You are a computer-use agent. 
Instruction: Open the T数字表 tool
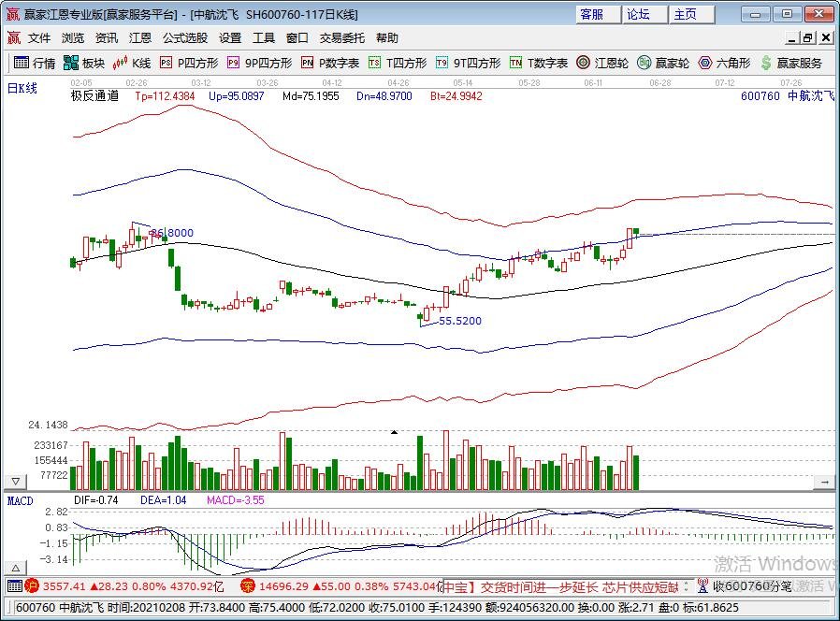539,64
